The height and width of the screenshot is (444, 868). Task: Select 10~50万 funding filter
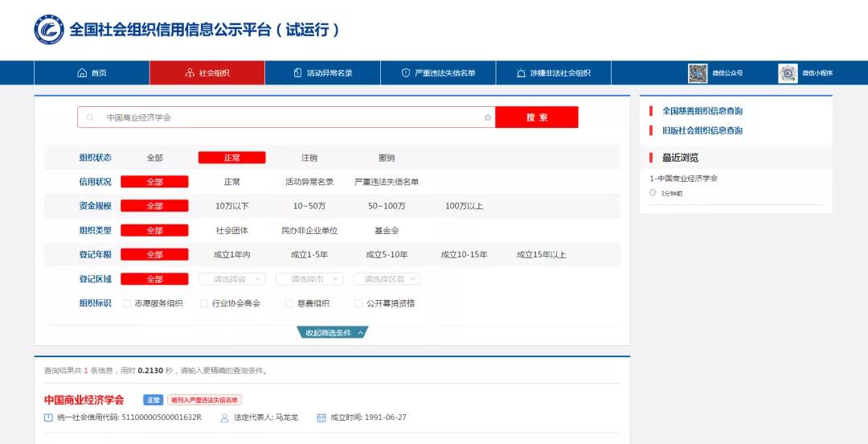click(309, 206)
